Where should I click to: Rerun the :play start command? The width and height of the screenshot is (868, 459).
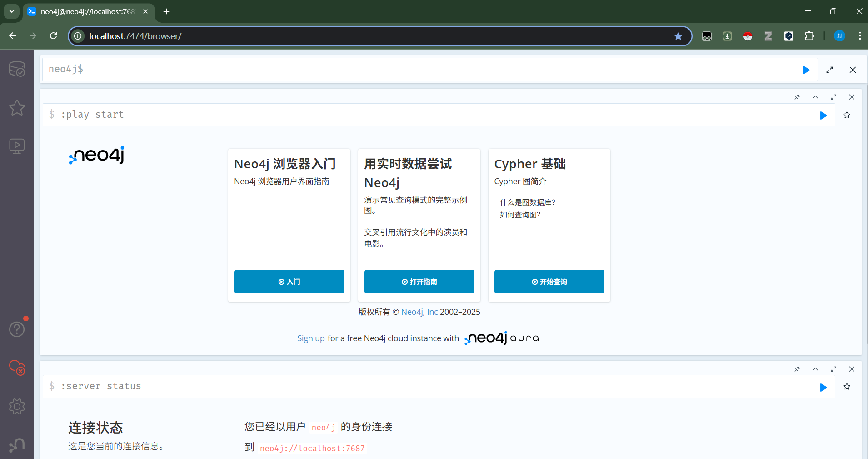823,116
